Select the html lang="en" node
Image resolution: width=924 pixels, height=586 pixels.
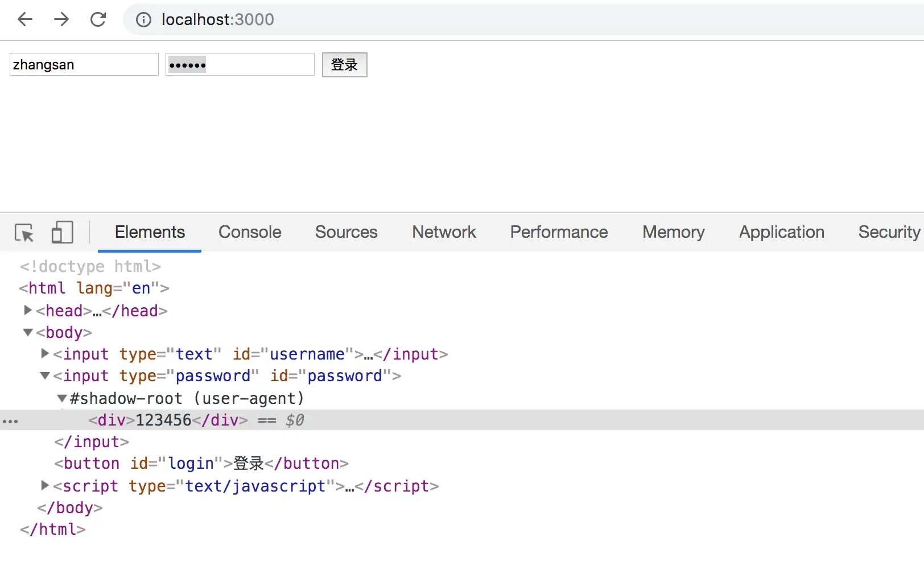point(94,288)
